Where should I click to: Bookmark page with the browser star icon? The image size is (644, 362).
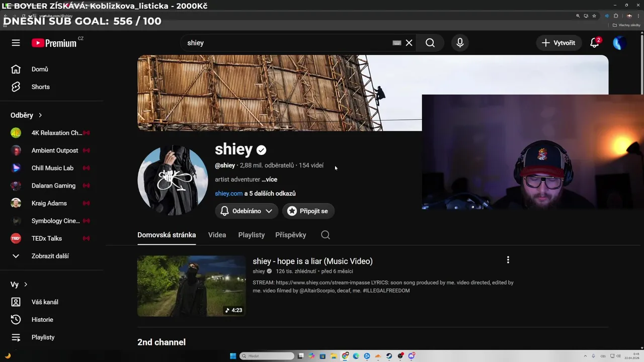[x=594, y=16]
